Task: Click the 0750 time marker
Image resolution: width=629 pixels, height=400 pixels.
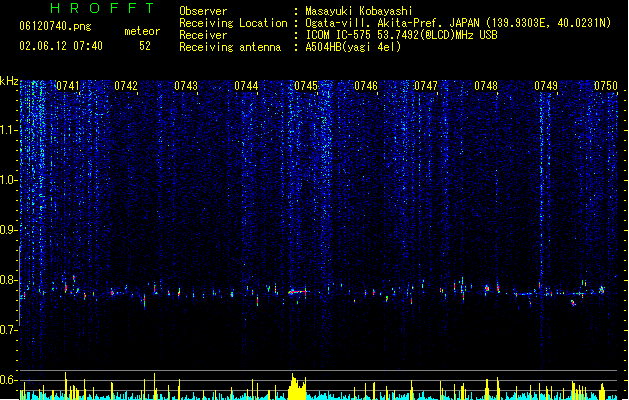Action: pyautogui.click(x=606, y=86)
